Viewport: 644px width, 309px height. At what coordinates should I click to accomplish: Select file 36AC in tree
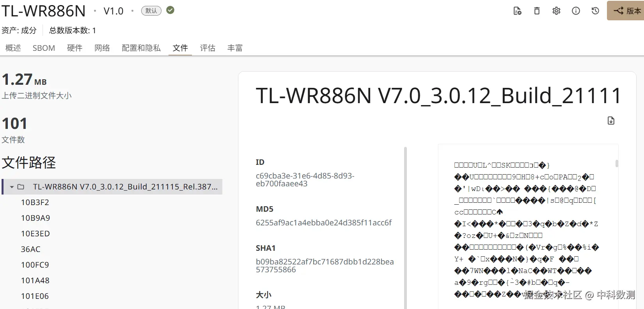click(x=31, y=249)
